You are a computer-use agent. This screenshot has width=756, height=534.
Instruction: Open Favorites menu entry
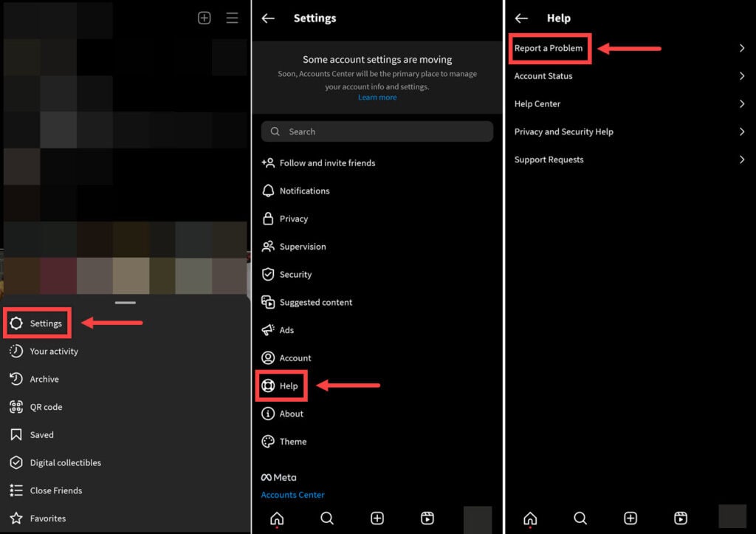(126, 518)
